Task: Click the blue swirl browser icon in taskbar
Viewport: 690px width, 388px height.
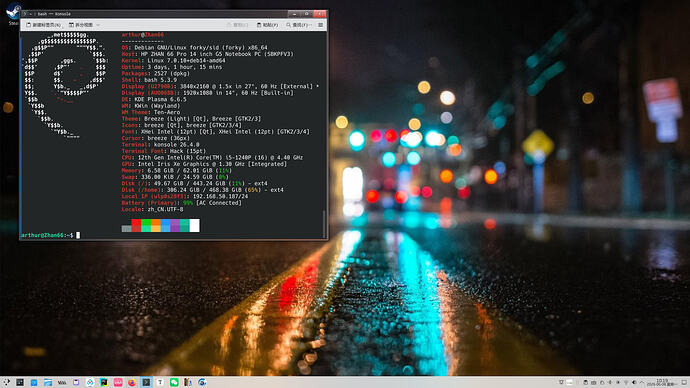Action: [202, 382]
